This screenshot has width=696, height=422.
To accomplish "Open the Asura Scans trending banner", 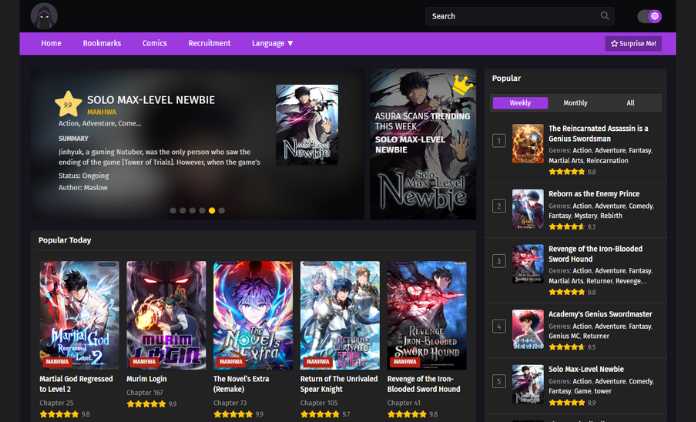I will [423, 144].
